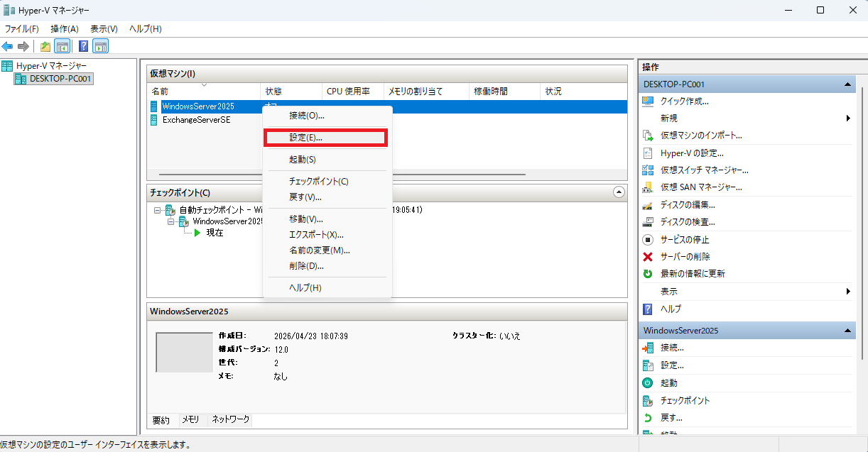Sort by the 名前 column header
Viewport: 868px width, 452px height.
pos(204,92)
